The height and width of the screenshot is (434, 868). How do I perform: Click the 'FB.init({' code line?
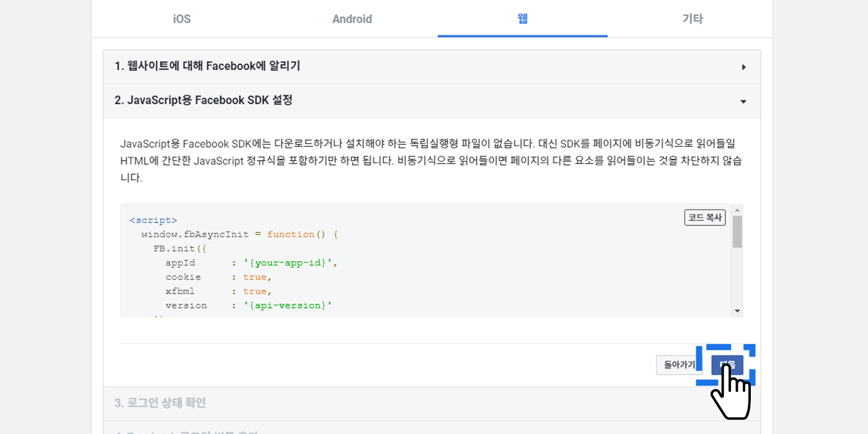click(180, 249)
